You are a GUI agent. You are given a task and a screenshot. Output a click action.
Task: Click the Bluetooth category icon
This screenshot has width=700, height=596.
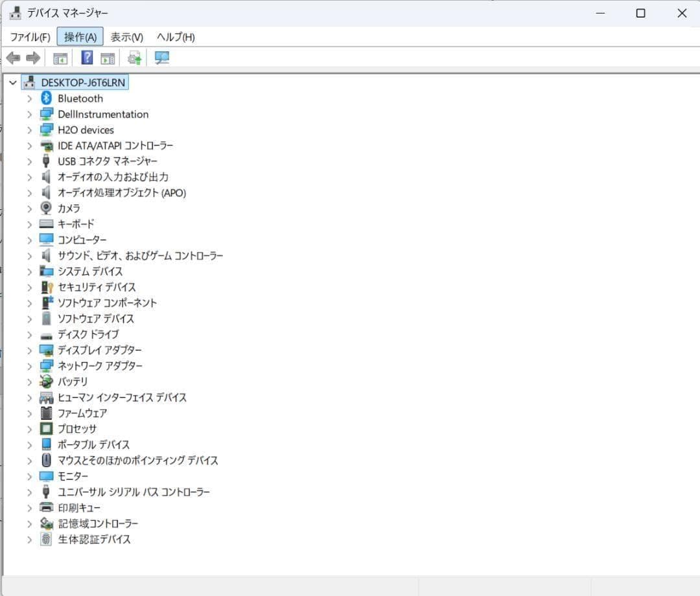click(46, 98)
